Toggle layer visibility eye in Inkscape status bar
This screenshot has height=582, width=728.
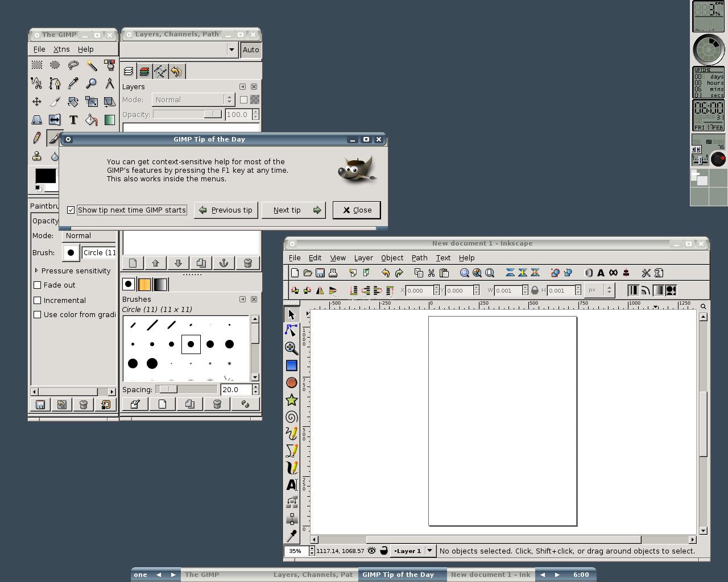tap(371, 551)
